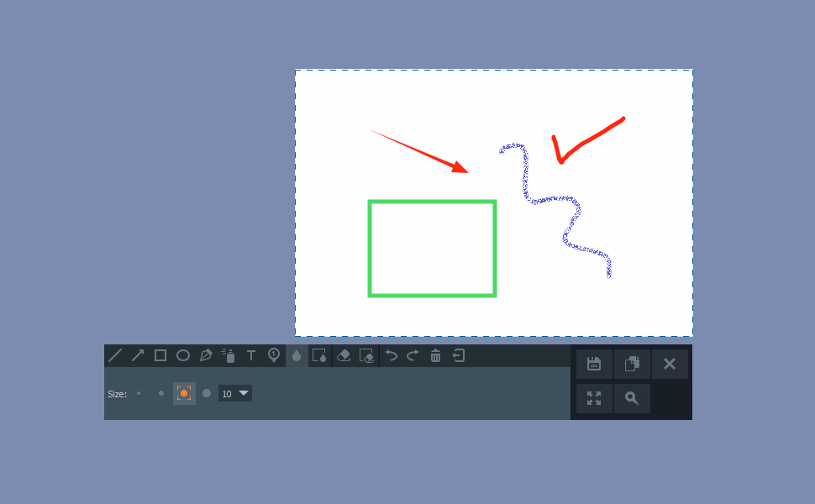This screenshot has width=815, height=504.
Task: Select the numbered step marker tool
Action: coord(274,355)
